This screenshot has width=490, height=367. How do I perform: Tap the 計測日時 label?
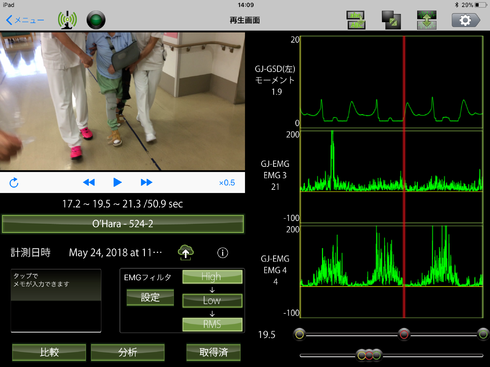(30, 253)
